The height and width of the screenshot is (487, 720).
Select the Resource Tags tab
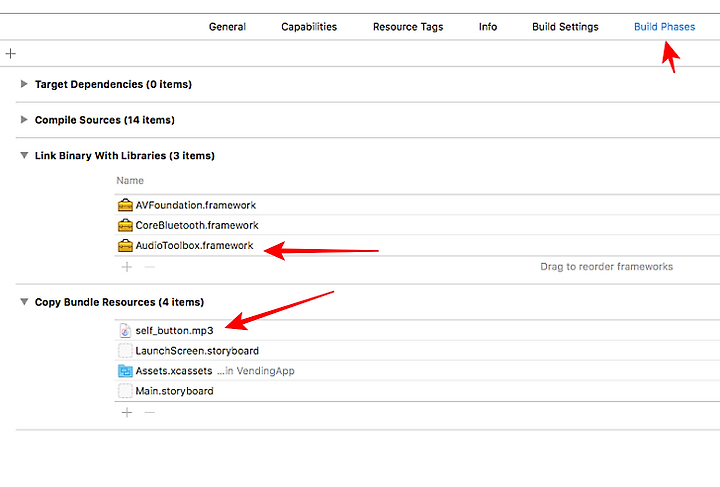[408, 27]
